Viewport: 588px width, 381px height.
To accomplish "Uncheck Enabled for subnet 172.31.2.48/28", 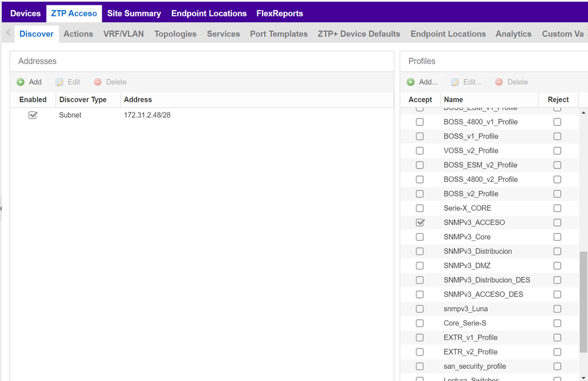I will click(33, 115).
